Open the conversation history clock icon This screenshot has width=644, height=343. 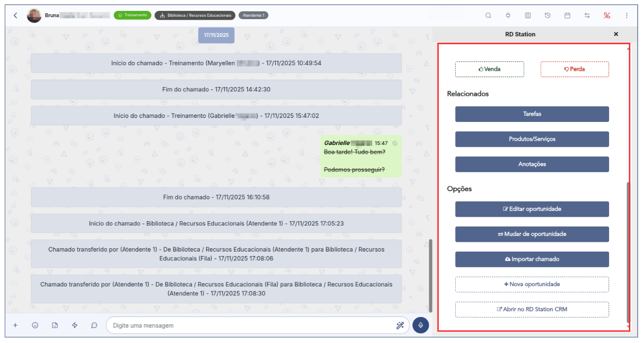pos(547,15)
